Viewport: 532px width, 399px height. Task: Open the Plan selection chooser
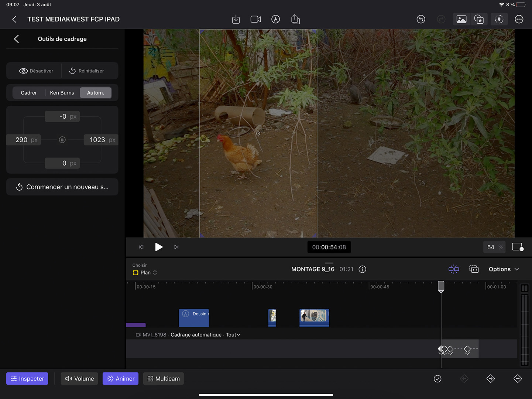point(145,273)
